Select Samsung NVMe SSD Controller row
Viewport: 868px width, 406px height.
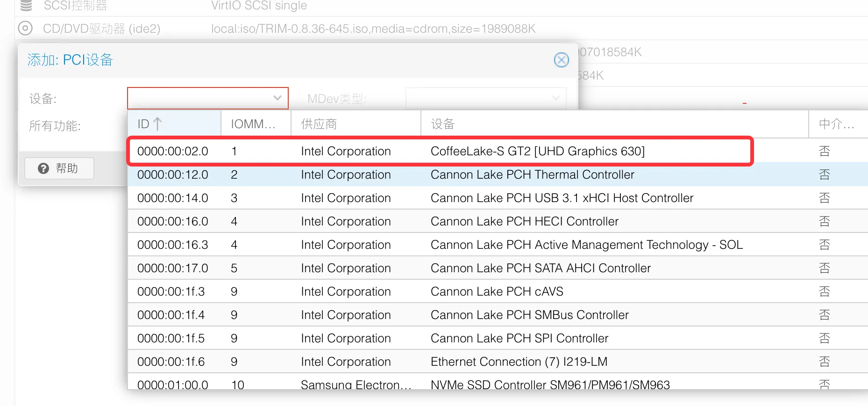click(550, 384)
